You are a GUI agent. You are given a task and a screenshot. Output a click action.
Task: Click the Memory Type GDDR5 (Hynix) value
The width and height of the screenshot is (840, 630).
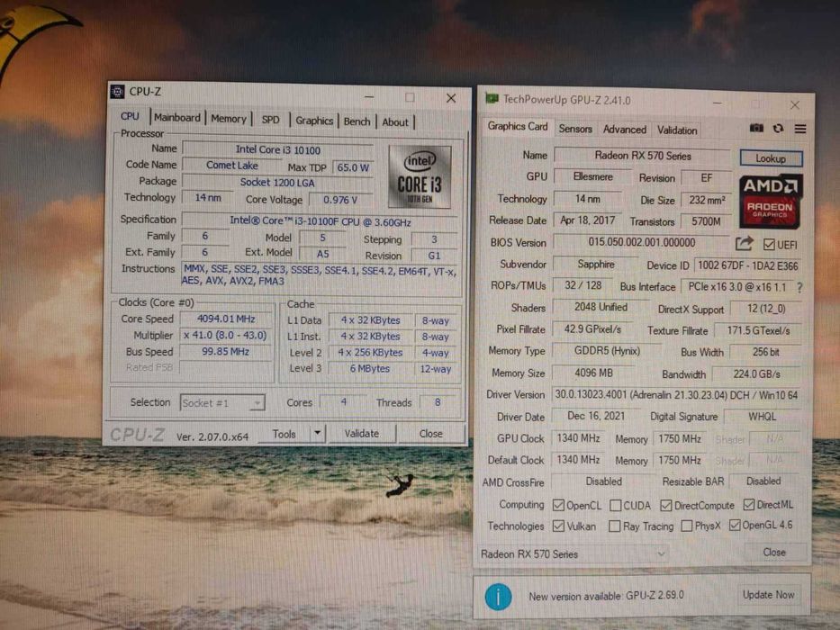pos(607,351)
